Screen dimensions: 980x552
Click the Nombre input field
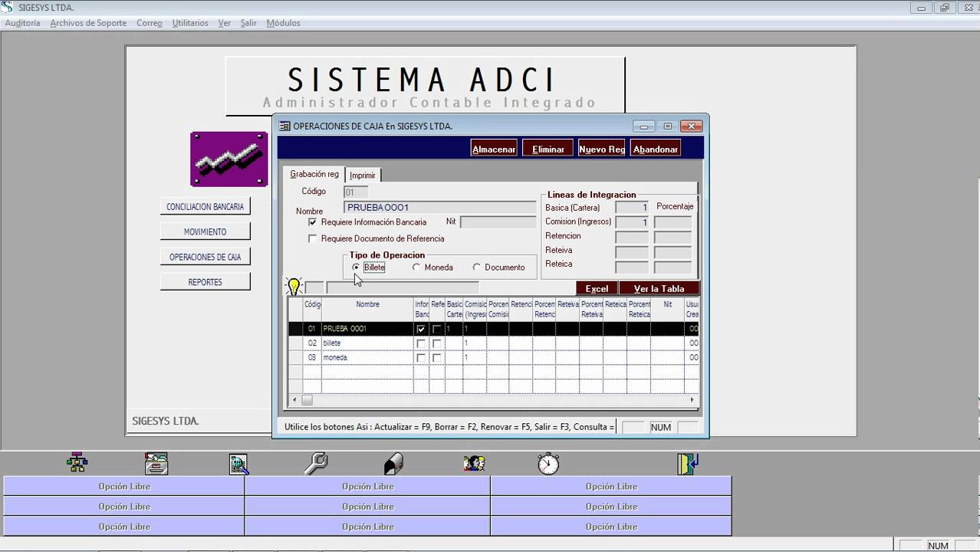point(440,207)
